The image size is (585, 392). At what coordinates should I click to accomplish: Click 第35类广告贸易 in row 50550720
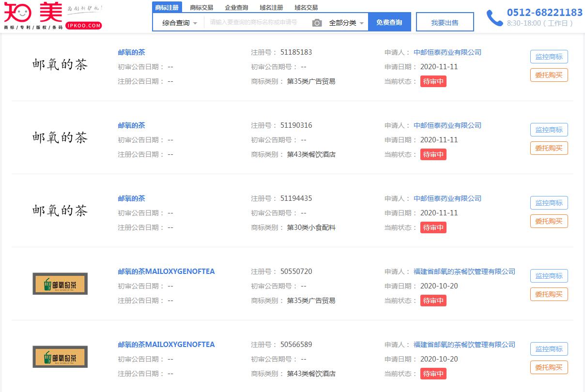coord(311,301)
